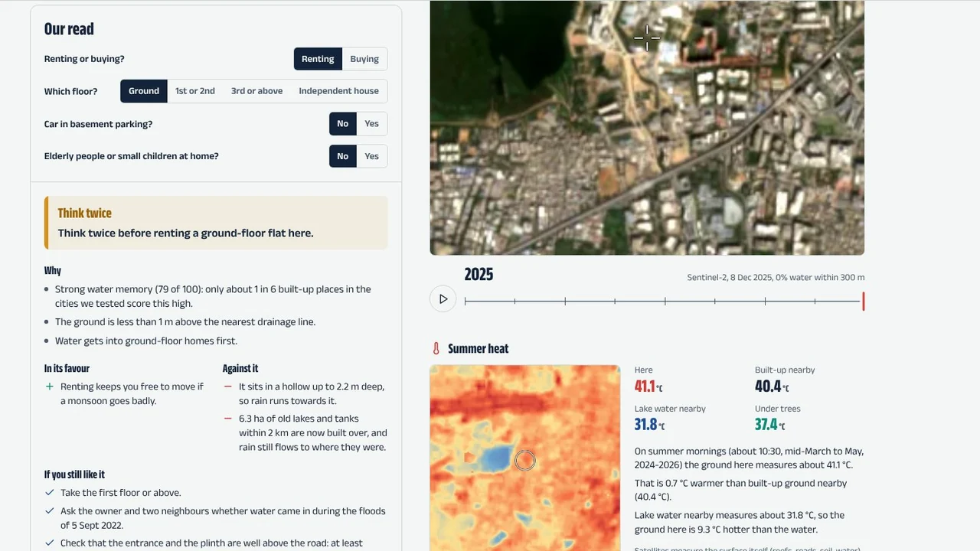Pick the Independent house option
The image size is (980, 551).
[338, 91]
